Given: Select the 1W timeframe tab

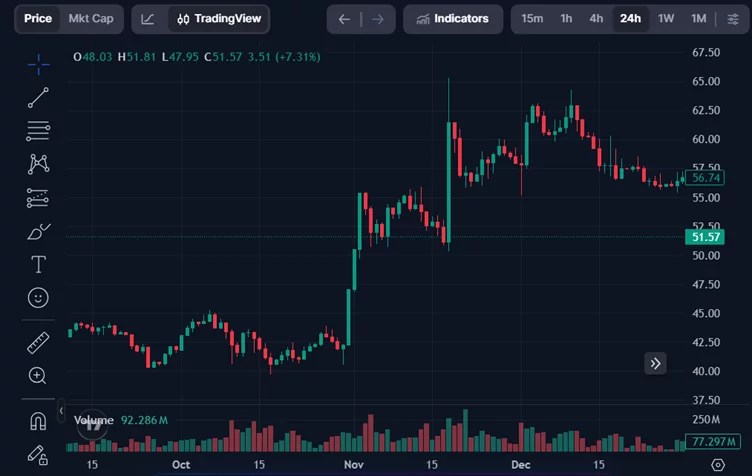Looking at the screenshot, I should (666, 19).
